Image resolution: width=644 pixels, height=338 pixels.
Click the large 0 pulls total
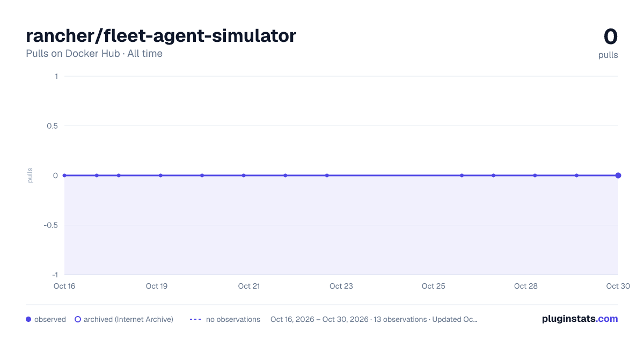[611, 36]
